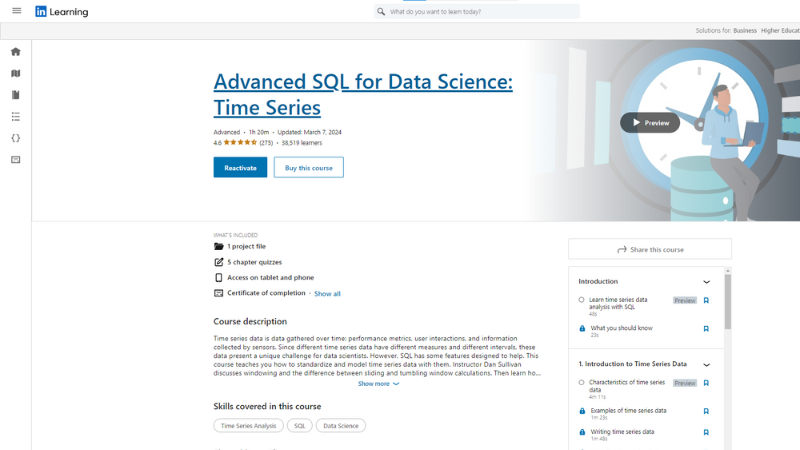The image size is (800, 450).
Task: Select the 'SQL' skill tag
Action: [299, 426]
